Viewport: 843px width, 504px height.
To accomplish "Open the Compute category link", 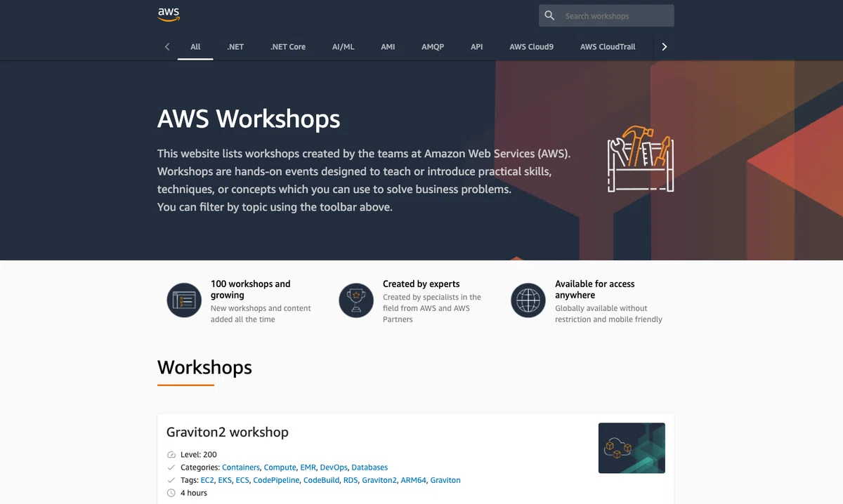I will click(x=280, y=467).
